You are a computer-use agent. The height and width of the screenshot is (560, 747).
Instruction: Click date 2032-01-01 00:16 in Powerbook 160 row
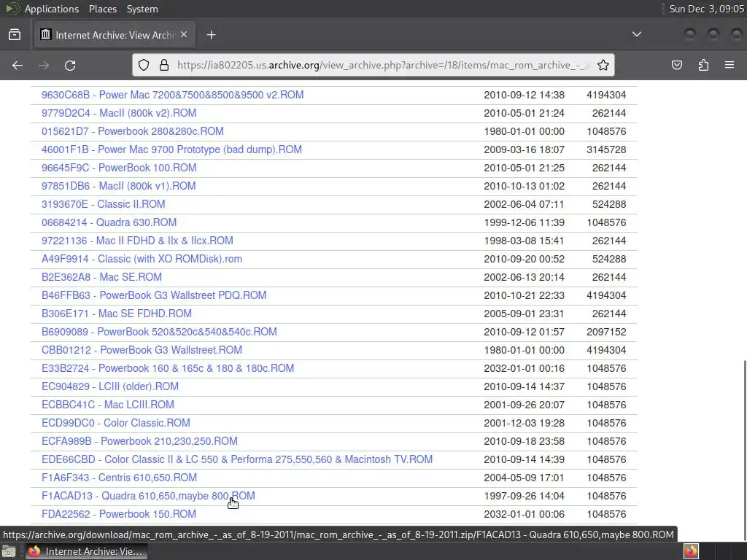(x=524, y=368)
